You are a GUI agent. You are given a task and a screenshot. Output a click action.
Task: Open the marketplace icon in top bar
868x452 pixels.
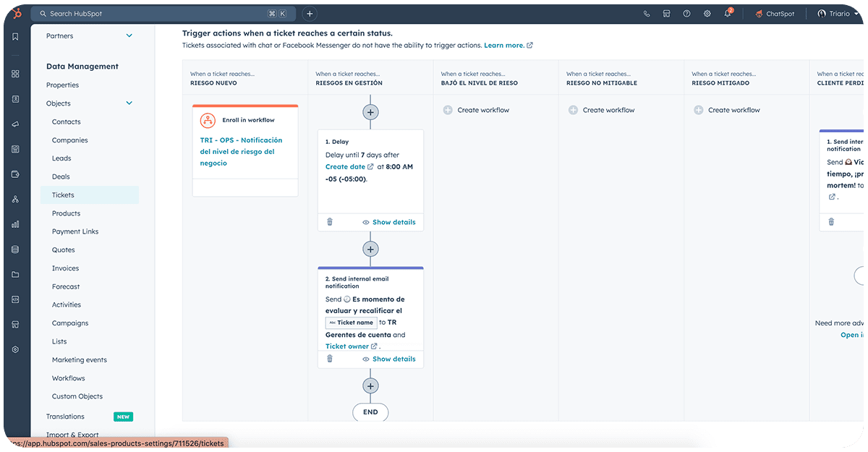(667, 14)
